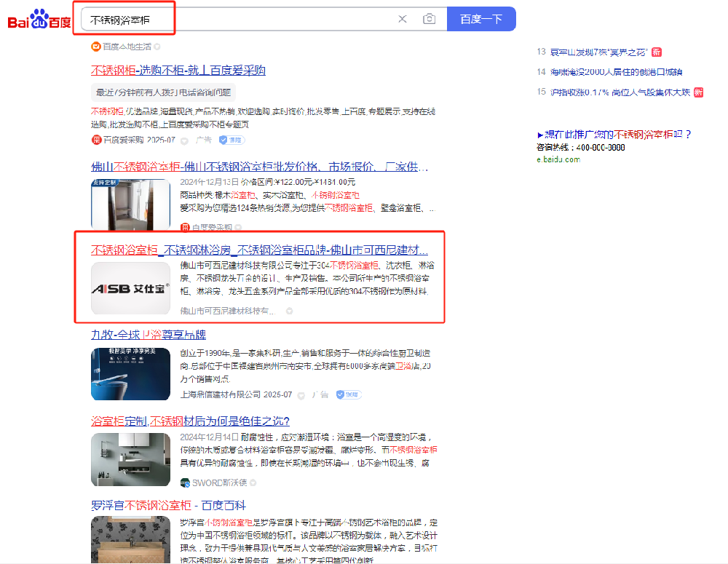Click the 百度爱采购 icon under the 佛山 result
Screen dimensions: 728x564
pos(185,228)
